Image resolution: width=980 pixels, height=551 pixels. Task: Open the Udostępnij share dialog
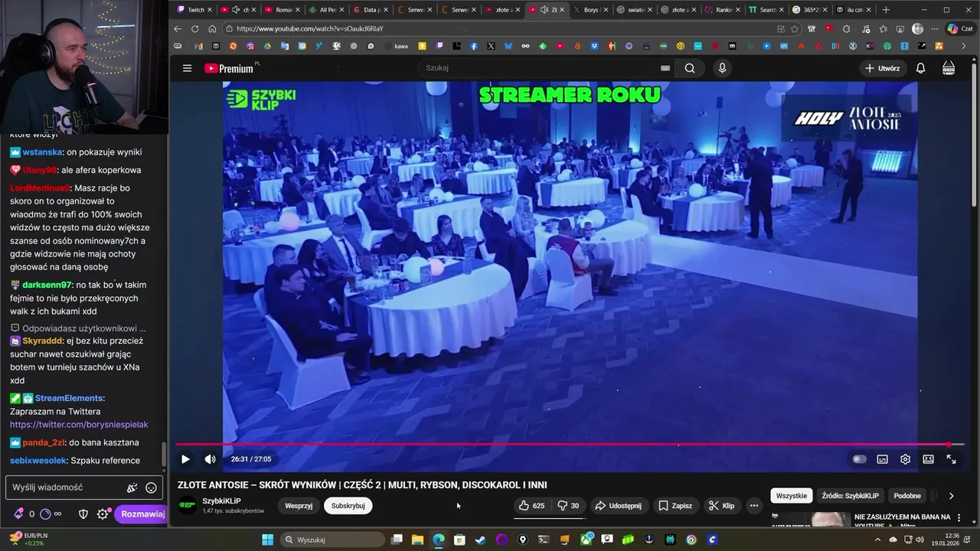[x=619, y=506]
